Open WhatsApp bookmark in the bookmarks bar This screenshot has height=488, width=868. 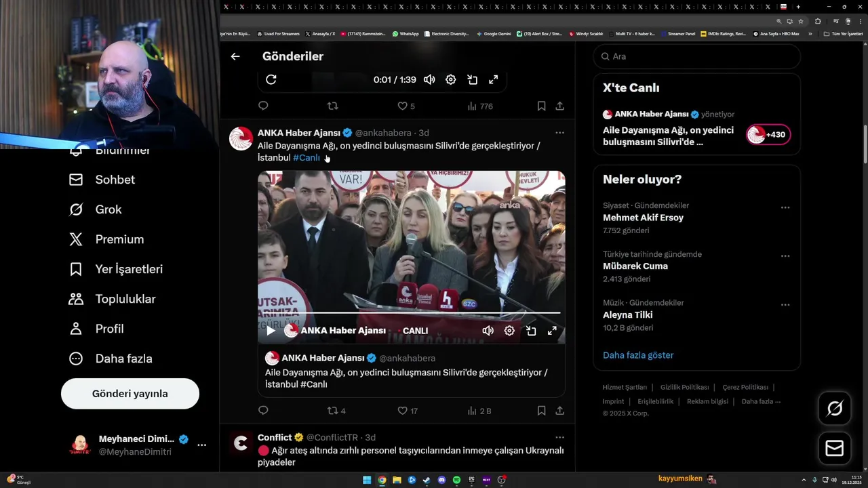406,33
